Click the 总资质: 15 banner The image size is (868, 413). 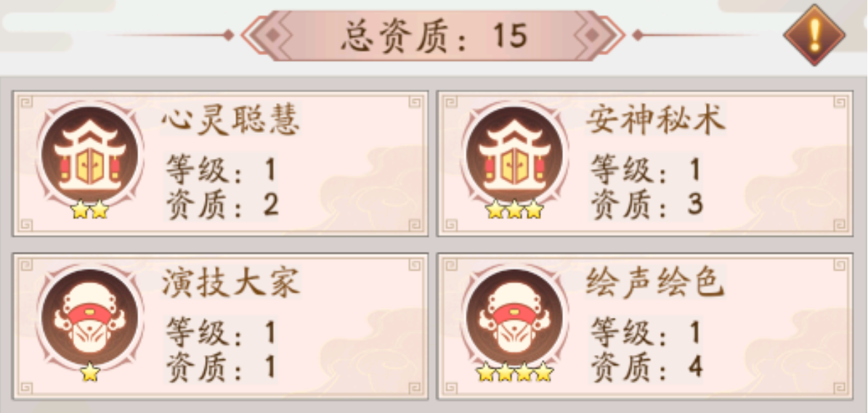click(434, 36)
